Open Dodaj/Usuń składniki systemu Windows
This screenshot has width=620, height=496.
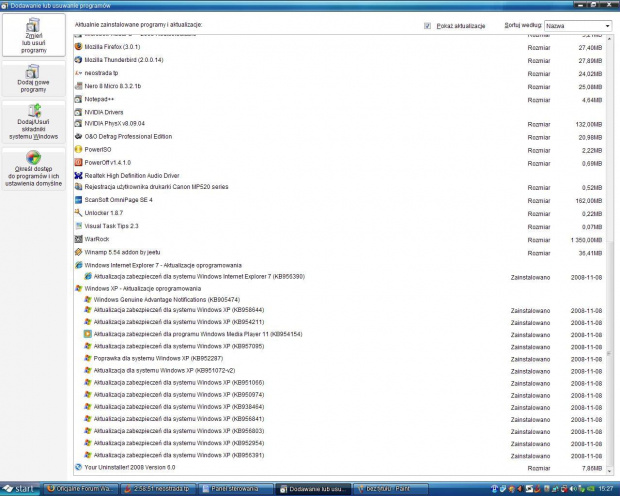(x=34, y=122)
